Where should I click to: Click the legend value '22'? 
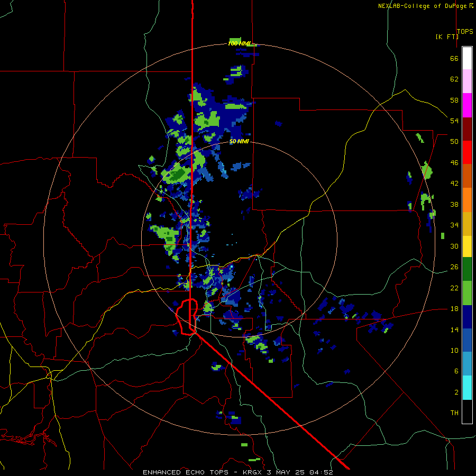pos(454,288)
